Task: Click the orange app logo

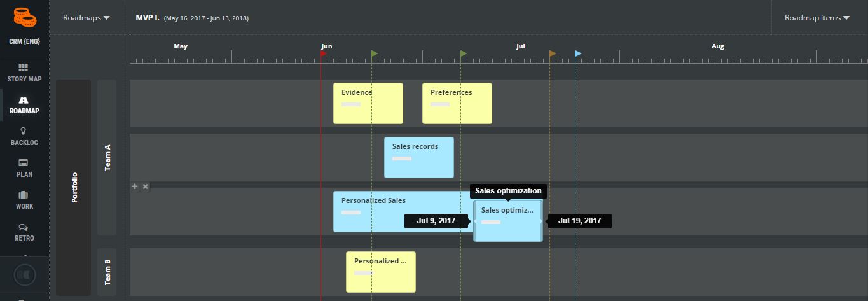Action: pos(24,18)
